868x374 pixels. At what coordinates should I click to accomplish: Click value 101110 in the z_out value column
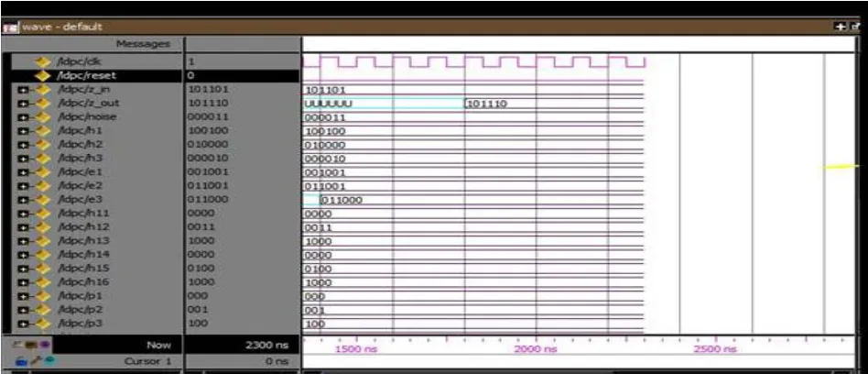pyautogui.click(x=208, y=103)
